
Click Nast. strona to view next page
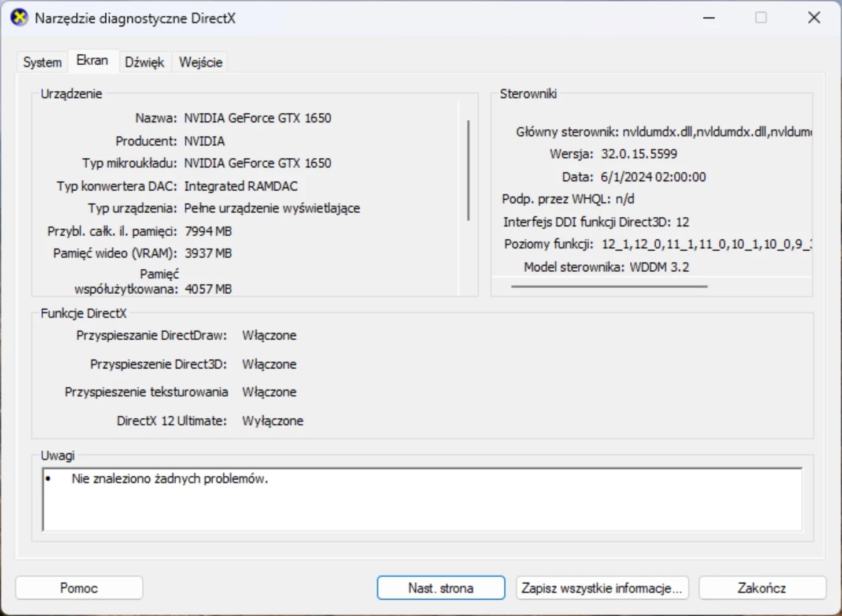[440, 588]
